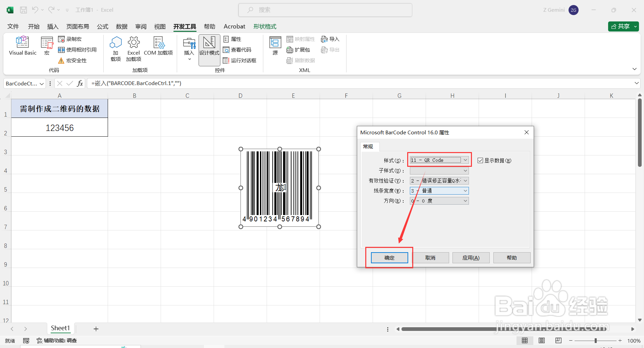Click the macro record status bar icon
The height and width of the screenshot is (348, 644).
point(26,341)
